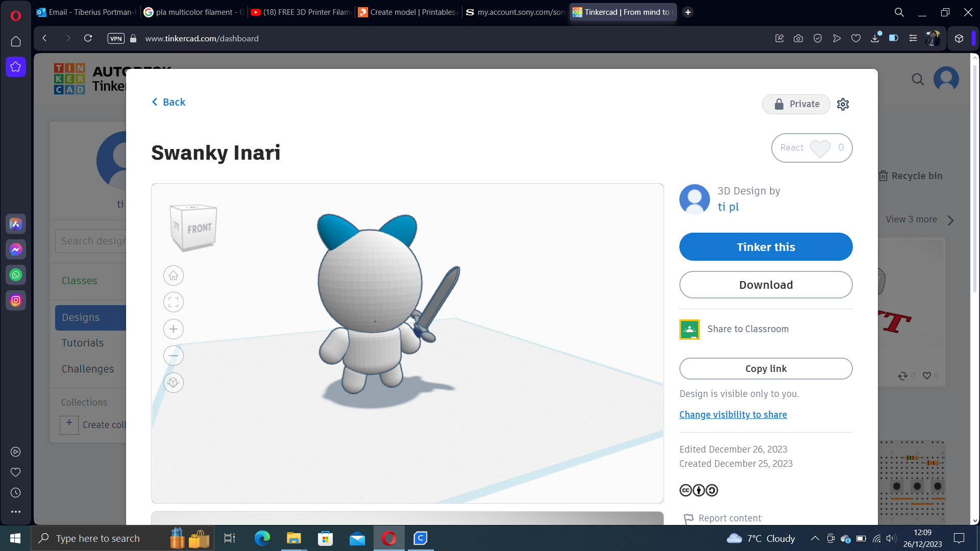Open the design settings gear
Screen dimensions: 980x551
(x=843, y=104)
